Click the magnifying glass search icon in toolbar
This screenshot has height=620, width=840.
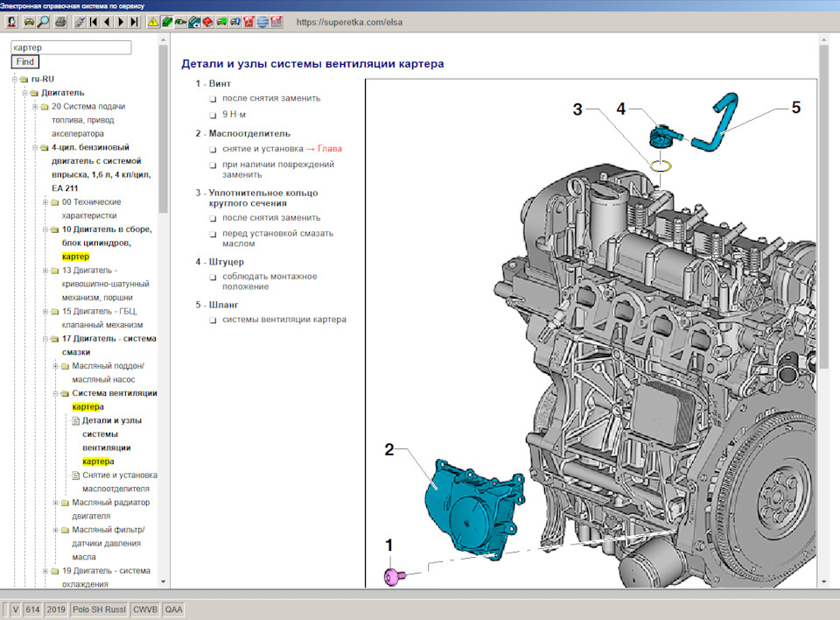(x=44, y=21)
